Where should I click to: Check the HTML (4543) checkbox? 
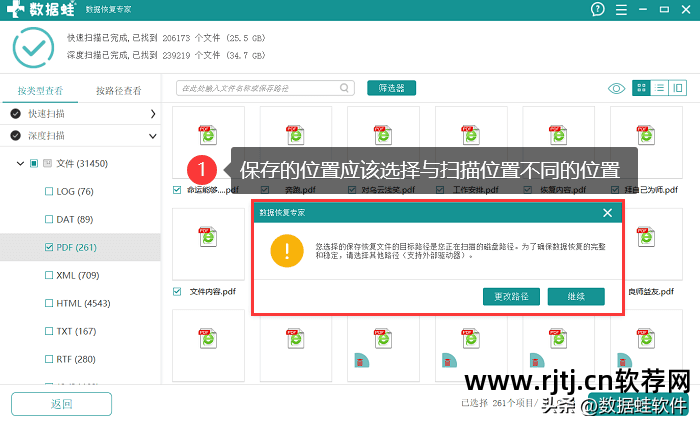pos(49,303)
